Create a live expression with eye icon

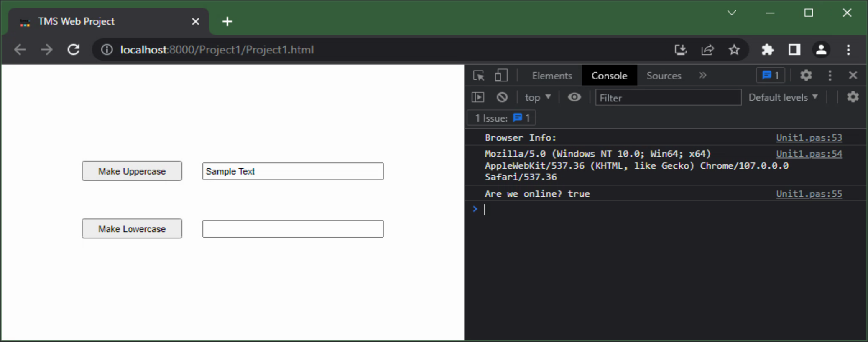pos(574,97)
